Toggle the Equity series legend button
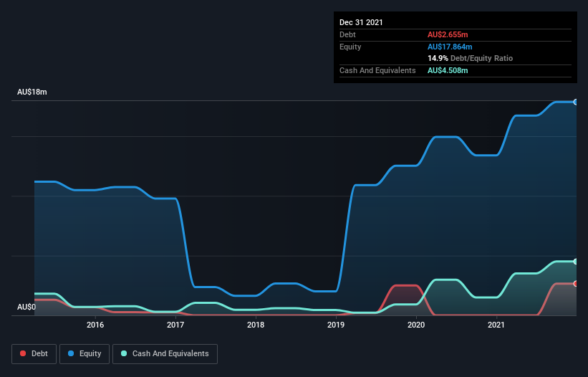This screenshot has width=588, height=377. tap(85, 354)
